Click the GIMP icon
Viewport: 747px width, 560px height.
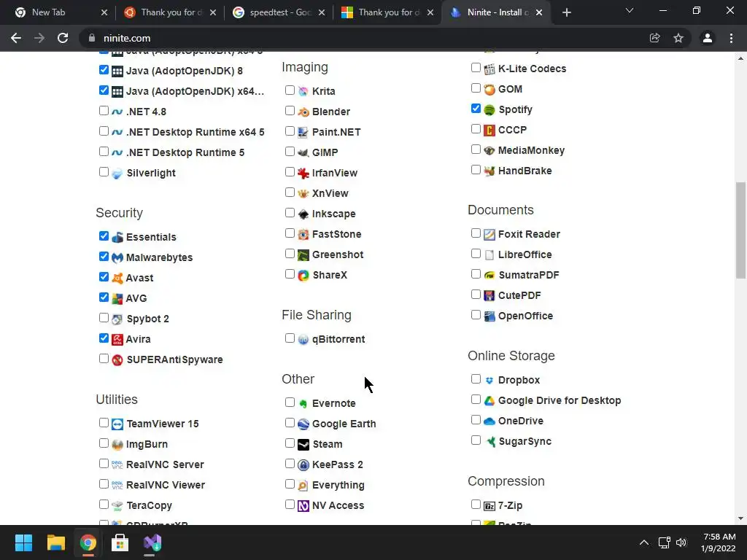[x=303, y=152]
